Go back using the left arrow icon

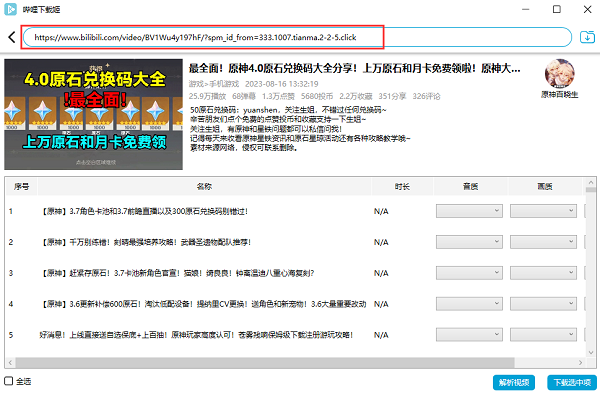click(x=11, y=37)
